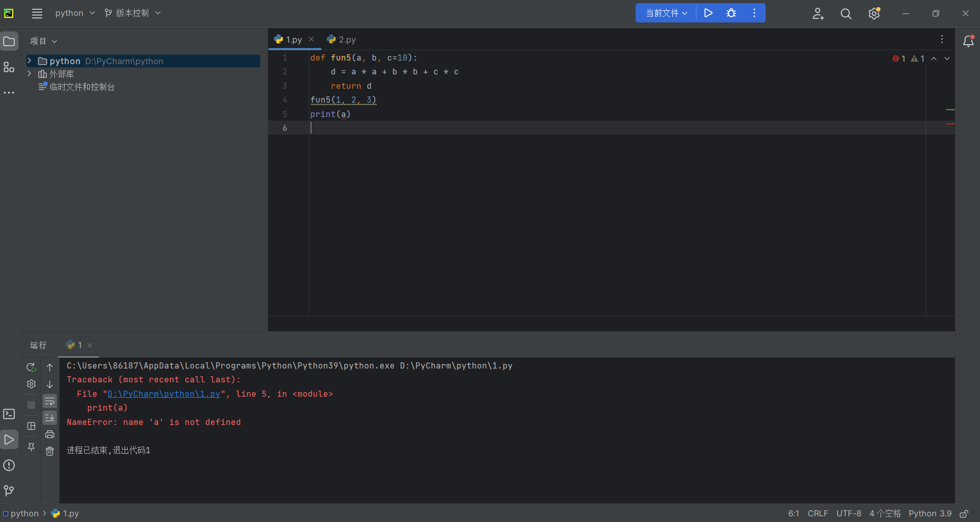Jump to next highlighted error
The width and height of the screenshot is (980, 522).
click(947, 59)
